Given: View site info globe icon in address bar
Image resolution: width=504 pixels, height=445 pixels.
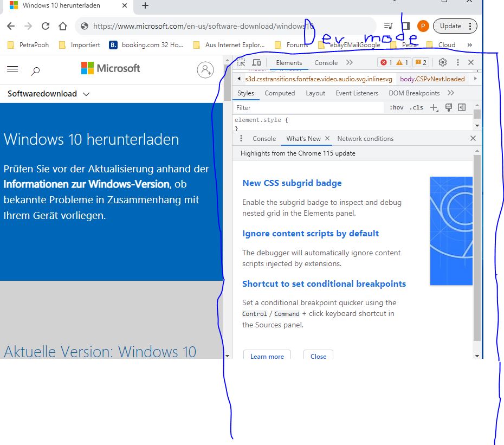Looking at the screenshot, I should (85, 26).
